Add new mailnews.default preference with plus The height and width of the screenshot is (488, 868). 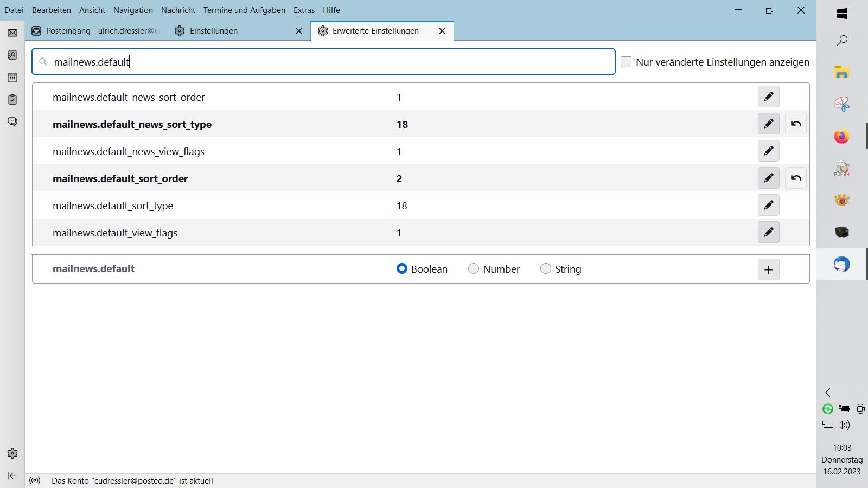click(x=768, y=269)
